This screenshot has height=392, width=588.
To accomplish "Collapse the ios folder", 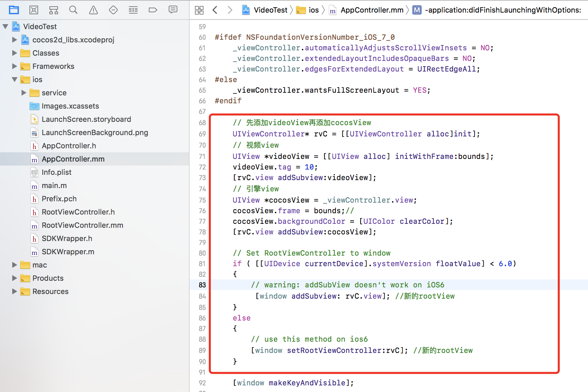I will [x=14, y=79].
